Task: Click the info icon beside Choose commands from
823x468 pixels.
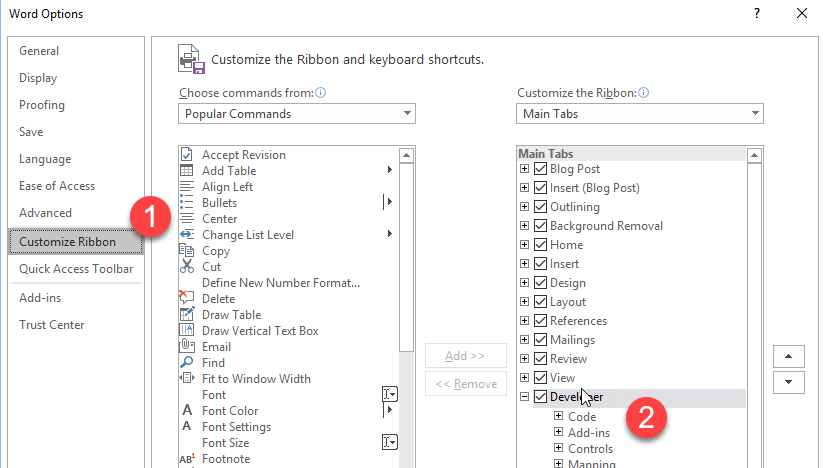Action: pos(320,93)
